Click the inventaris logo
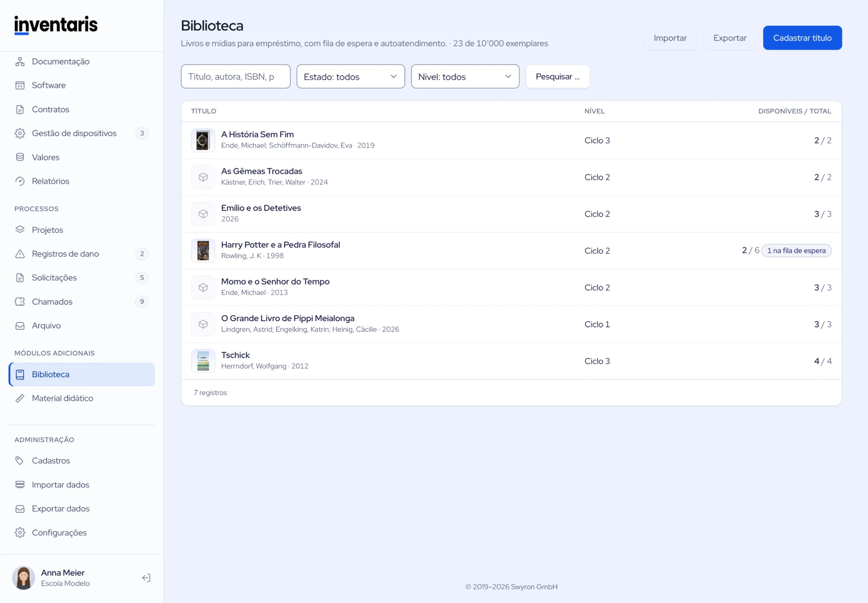The height and width of the screenshot is (603, 868). tap(56, 25)
